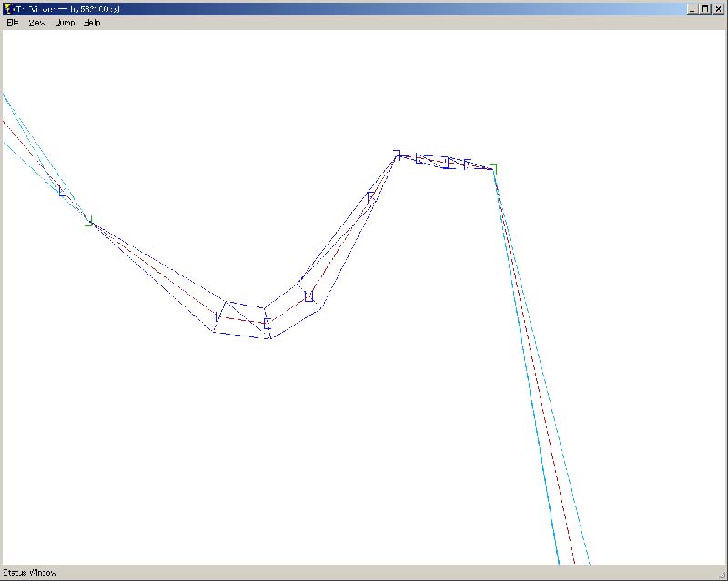Pick the blue marker at the lowest trough point
This screenshot has width=728, height=581.
coord(267,324)
